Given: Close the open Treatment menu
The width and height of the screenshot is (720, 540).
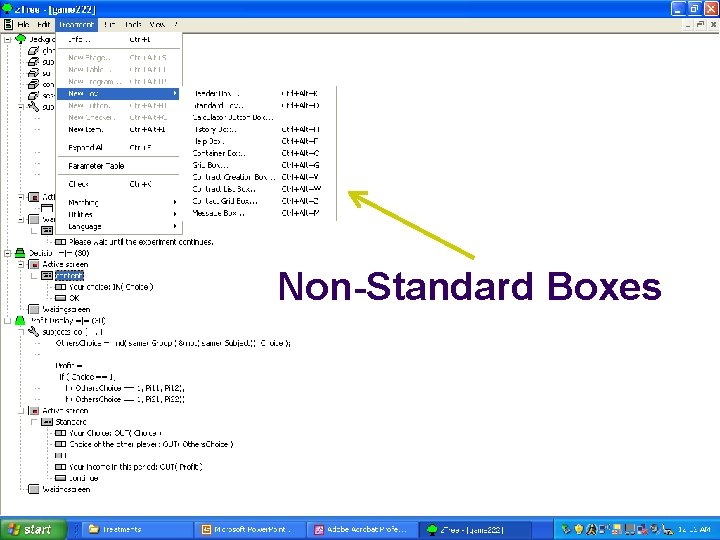Looking at the screenshot, I should pyautogui.click(x=76, y=24).
